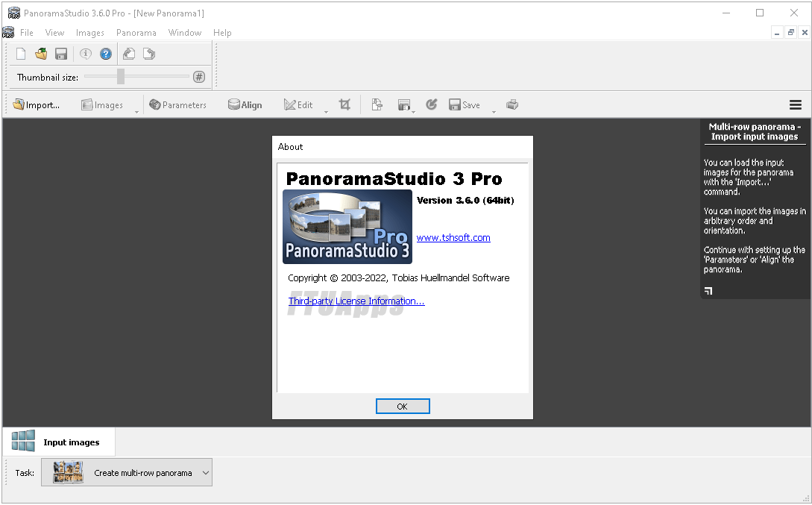Click the PRO app icon left of File
Image resolution: width=812 pixels, height=505 pixels.
[8, 33]
